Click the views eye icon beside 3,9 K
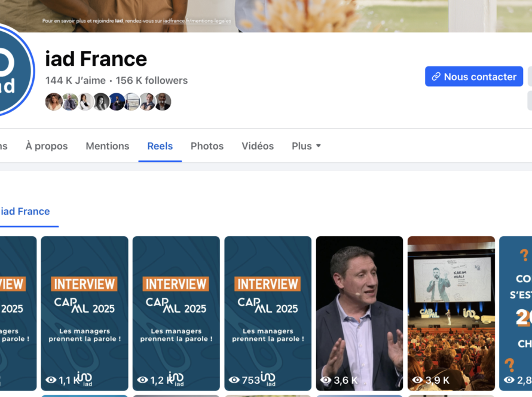This screenshot has width=532, height=397. point(417,380)
